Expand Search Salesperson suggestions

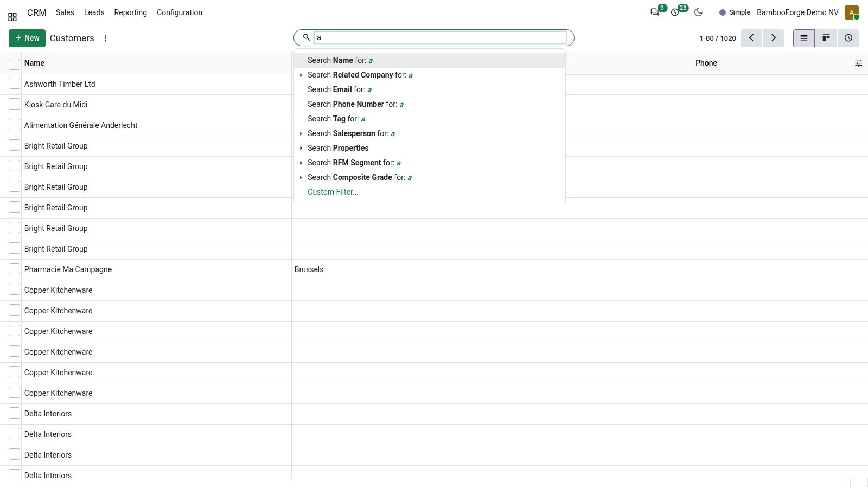point(301,134)
